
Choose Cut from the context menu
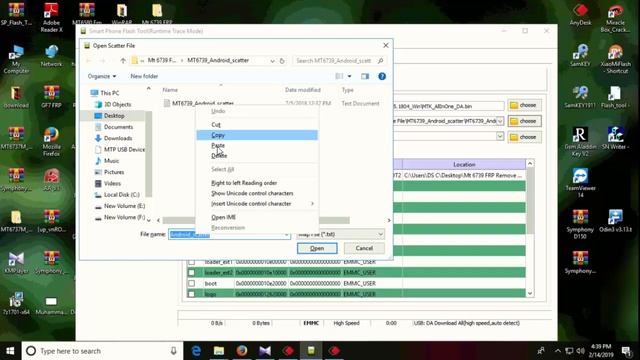coord(257,124)
